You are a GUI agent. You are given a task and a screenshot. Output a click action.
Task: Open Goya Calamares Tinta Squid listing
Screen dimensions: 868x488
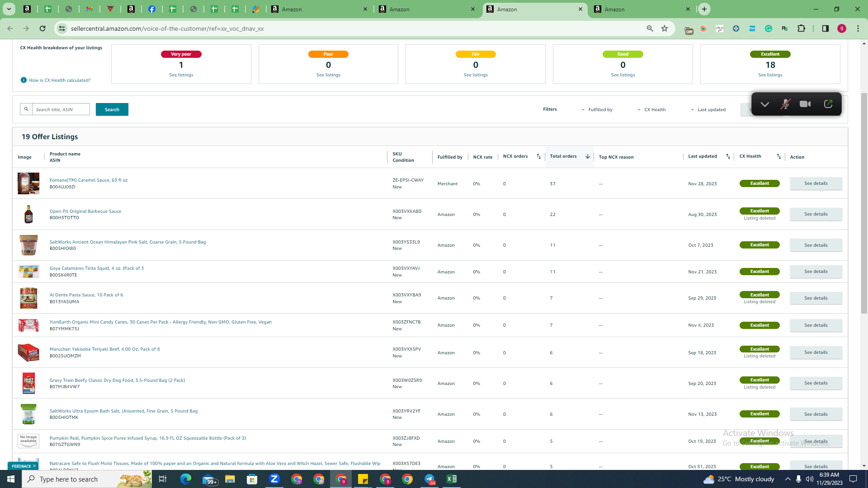(x=97, y=268)
